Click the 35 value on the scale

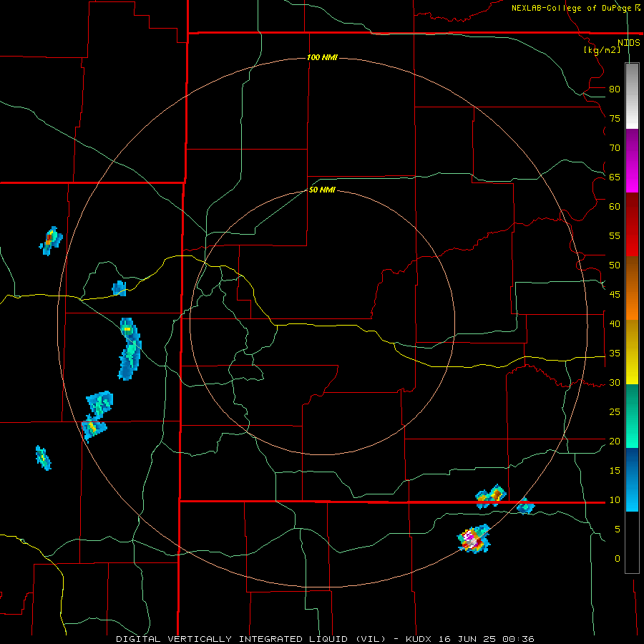615,353
